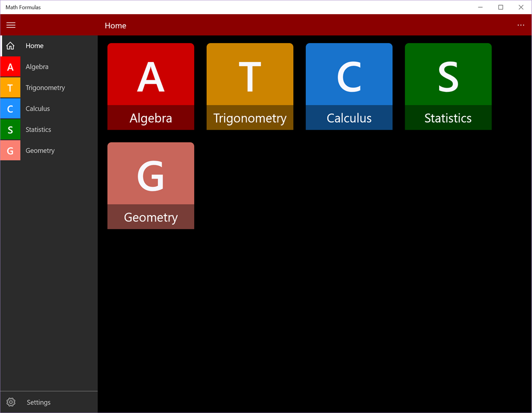Toggle the navigation pane with hamburger button
The width and height of the screenshot is (532, 413).
pyautogui.click(x=10, y=25)
